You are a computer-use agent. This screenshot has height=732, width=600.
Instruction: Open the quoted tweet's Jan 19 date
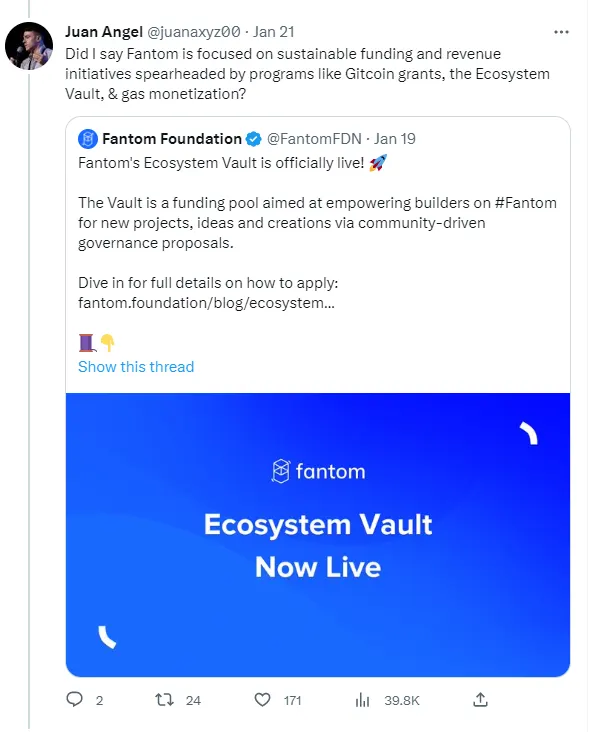pos(395,139)
